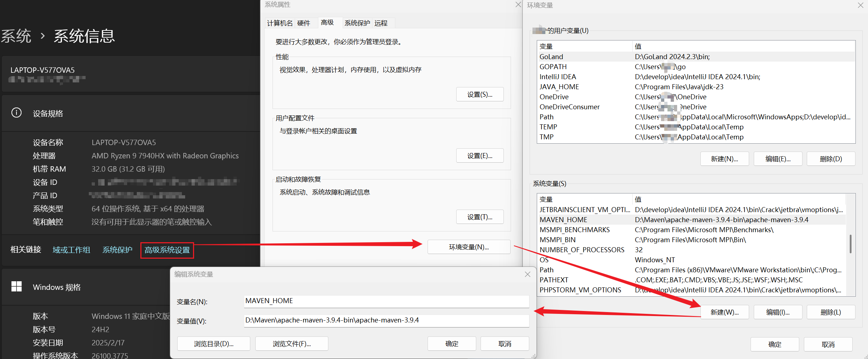The image size is (868, 359).
Task: Close the 环境变量 window
Action: [x=860, y=5]
